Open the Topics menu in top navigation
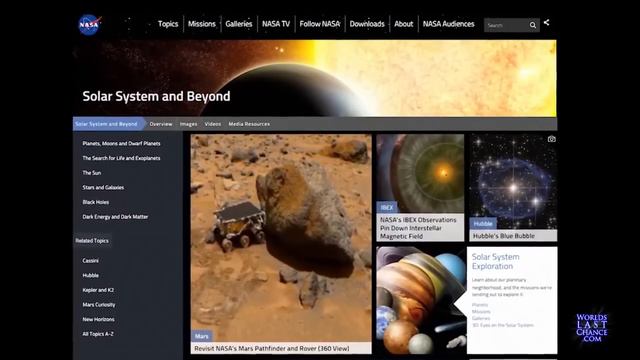This screenshot has height=360, width=640. point(168,24)
